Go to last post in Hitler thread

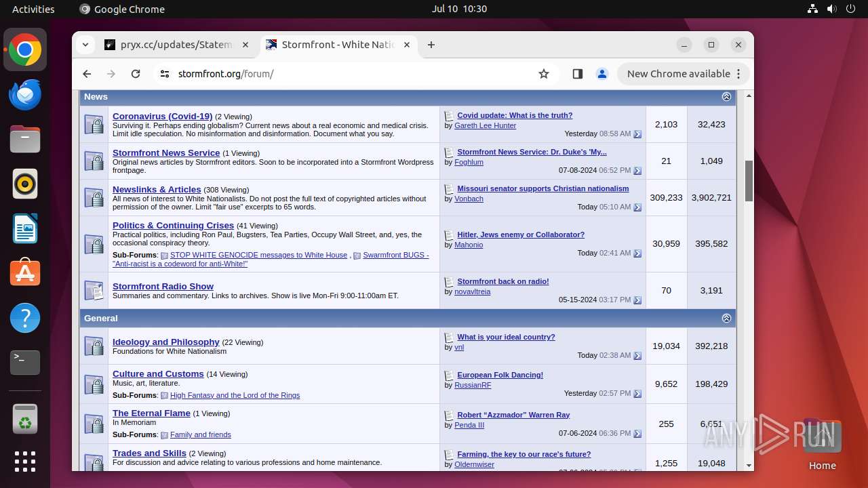pyautogui.click(x=637, y=253)
